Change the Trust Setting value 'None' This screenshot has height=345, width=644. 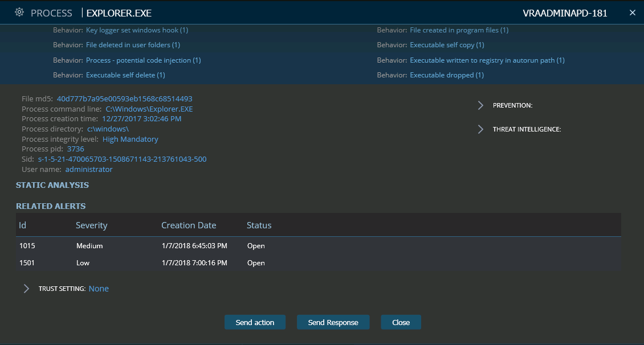98,288
